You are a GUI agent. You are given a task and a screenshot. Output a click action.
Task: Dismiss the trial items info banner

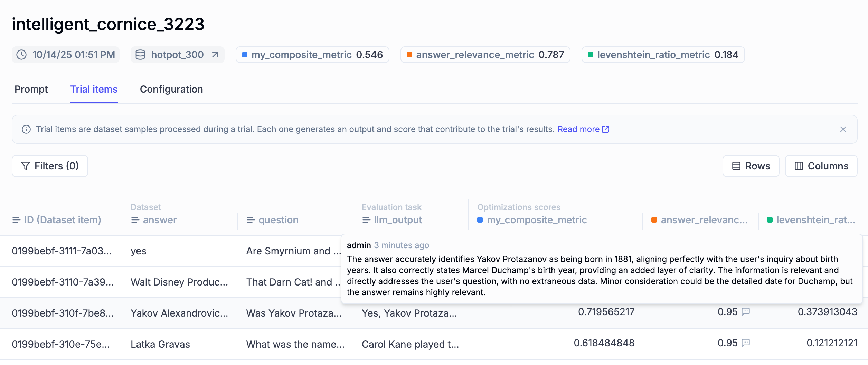[843, 129]
